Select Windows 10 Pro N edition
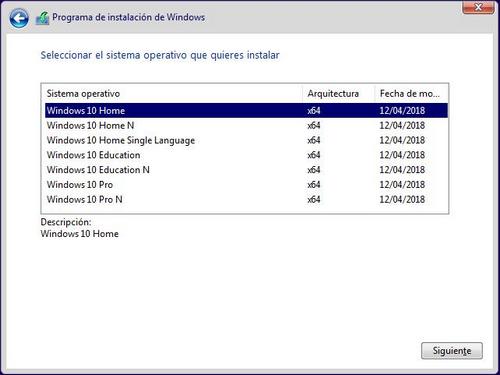 (x=246, y=199)
